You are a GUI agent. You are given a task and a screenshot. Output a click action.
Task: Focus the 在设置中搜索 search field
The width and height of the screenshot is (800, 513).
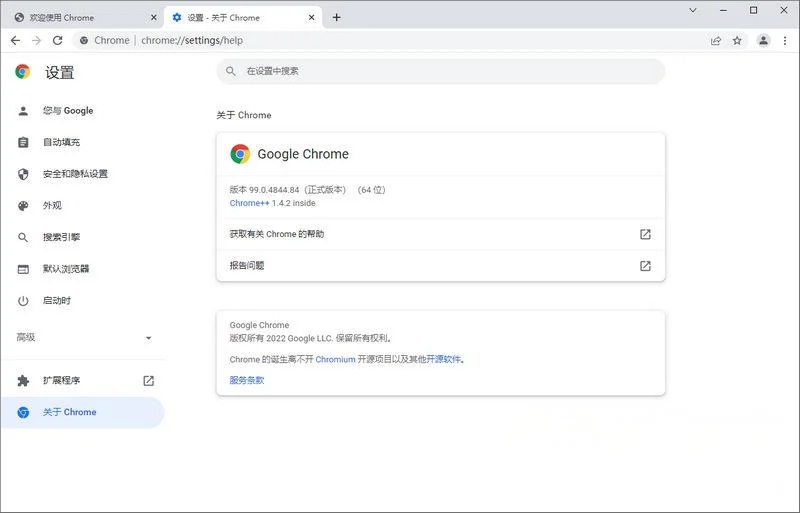(x=440, y=71)
